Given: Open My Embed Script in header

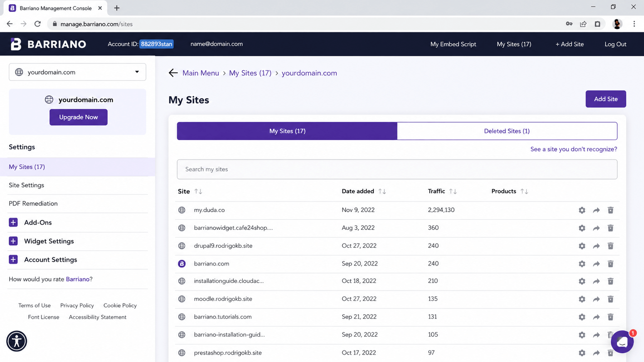Looking at the screenshot, I should (x=453, y=44).
